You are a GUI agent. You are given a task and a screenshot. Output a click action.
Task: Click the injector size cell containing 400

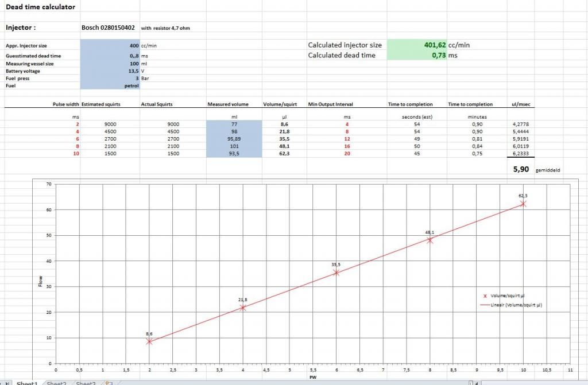(110, 45)
